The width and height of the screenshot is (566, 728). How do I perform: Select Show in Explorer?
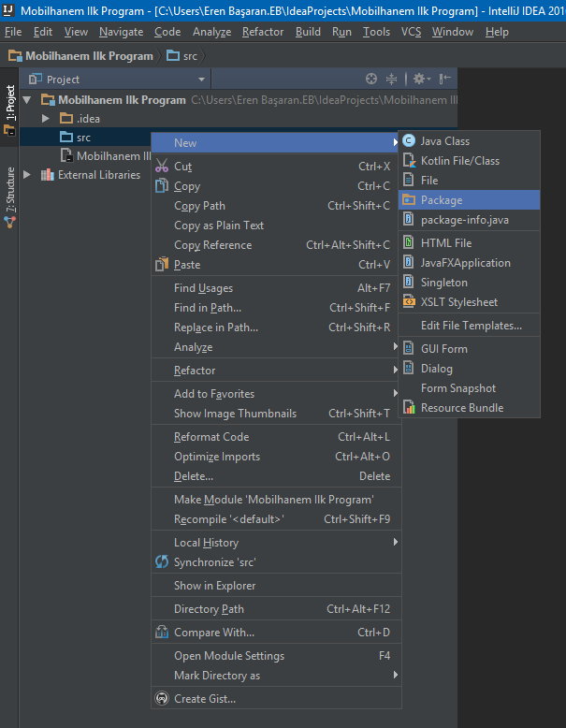276,586
